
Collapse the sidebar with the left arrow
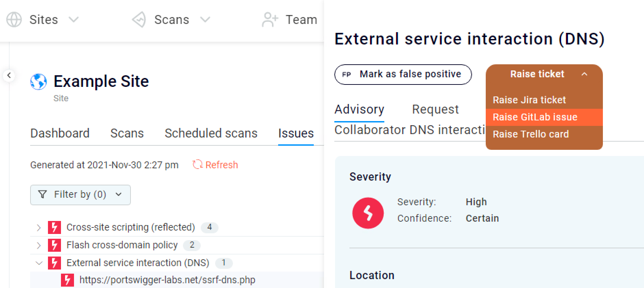point(9,75)
